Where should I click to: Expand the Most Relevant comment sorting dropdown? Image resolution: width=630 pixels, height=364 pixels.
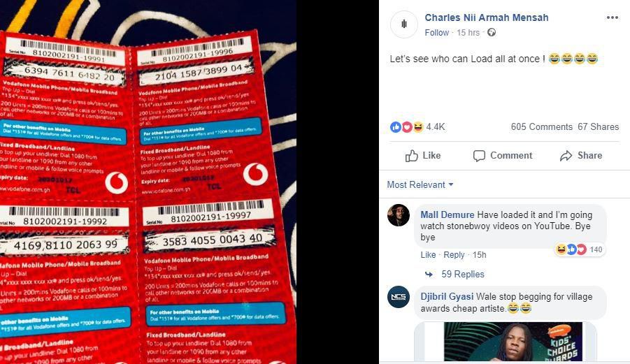pos(420,184)
